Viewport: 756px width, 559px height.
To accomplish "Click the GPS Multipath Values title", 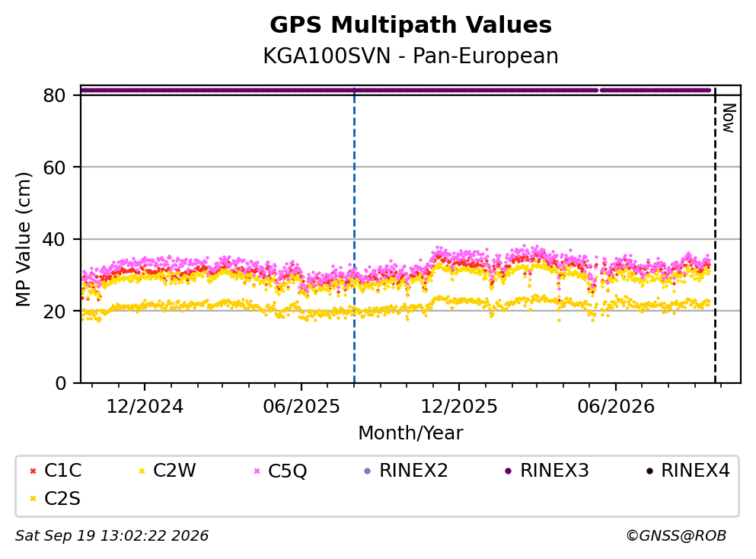I will [411, 25].
